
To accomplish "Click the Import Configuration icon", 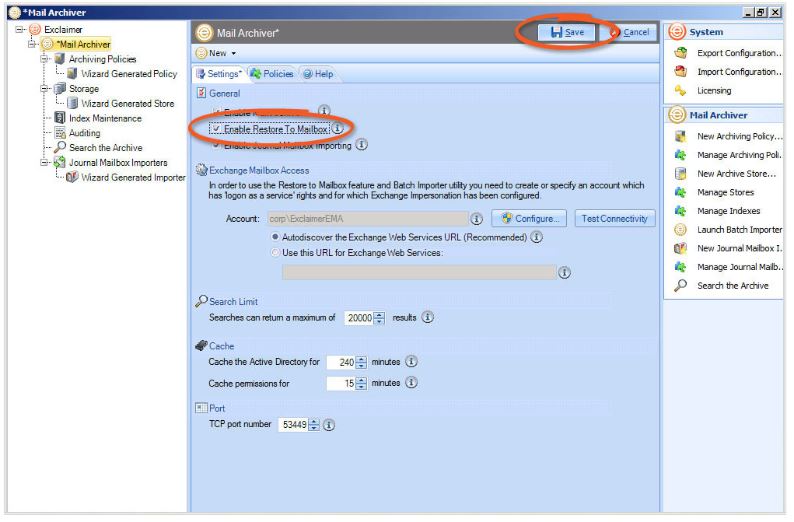I will (x=681, y=71).
